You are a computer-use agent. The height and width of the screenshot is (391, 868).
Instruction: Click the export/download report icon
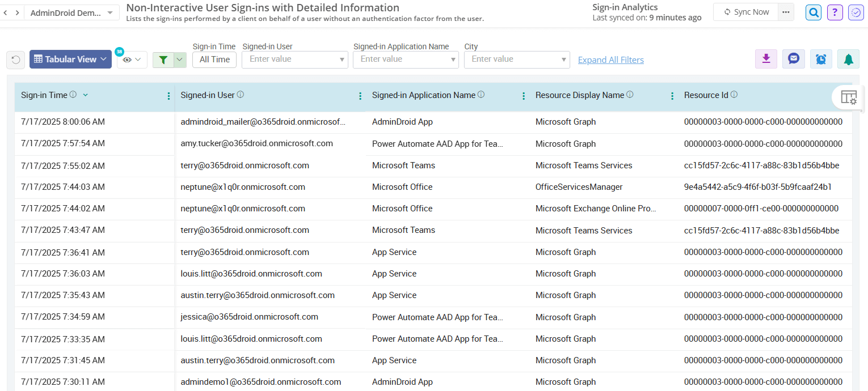tap(766, 58)
